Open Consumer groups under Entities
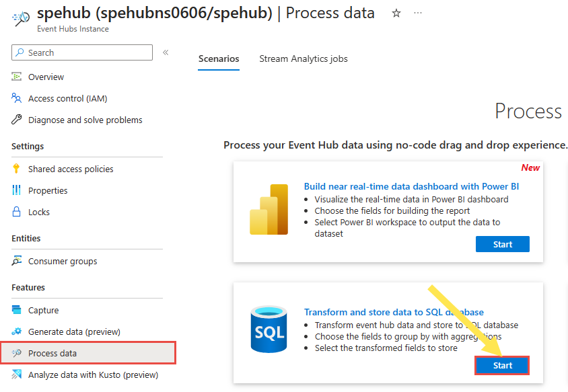 click(63, 261)
